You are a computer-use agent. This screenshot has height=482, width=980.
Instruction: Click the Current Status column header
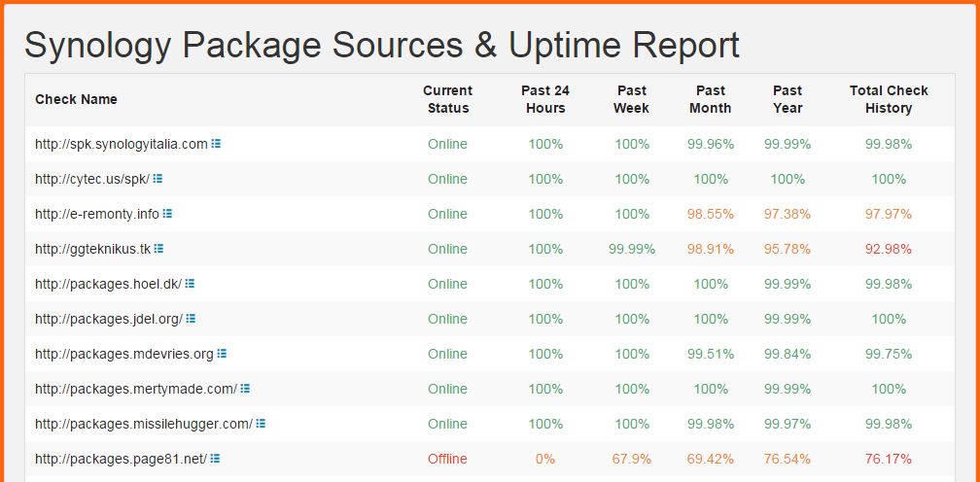click(x=447, y=99)
